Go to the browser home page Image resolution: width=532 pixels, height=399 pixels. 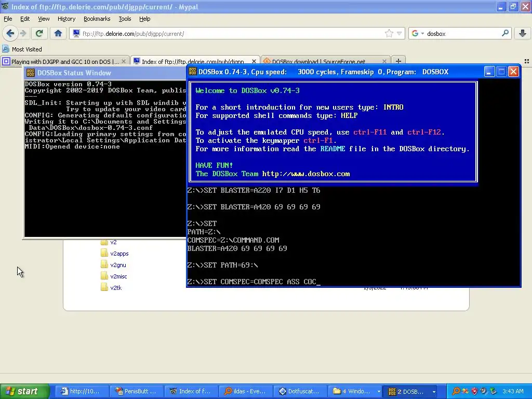pos(58,33)
